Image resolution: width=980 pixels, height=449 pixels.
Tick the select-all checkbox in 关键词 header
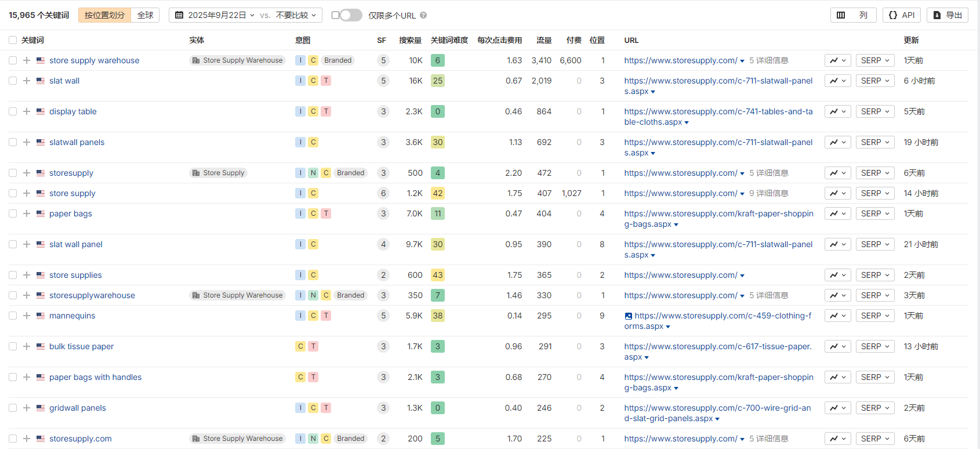pos(13,40)
